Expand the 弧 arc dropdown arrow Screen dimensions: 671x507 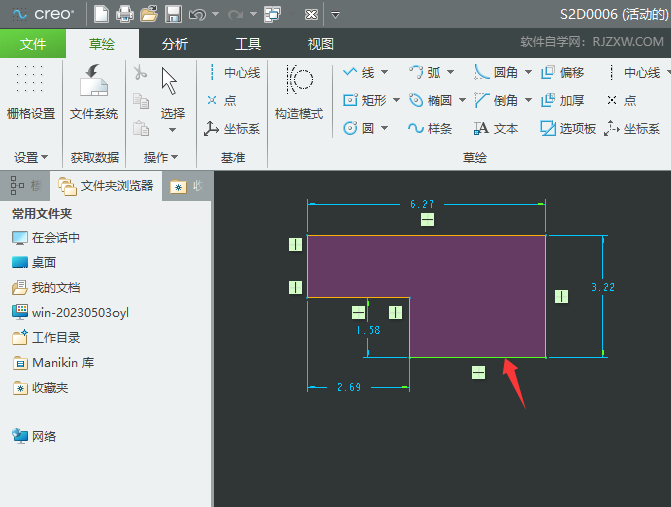450,72
